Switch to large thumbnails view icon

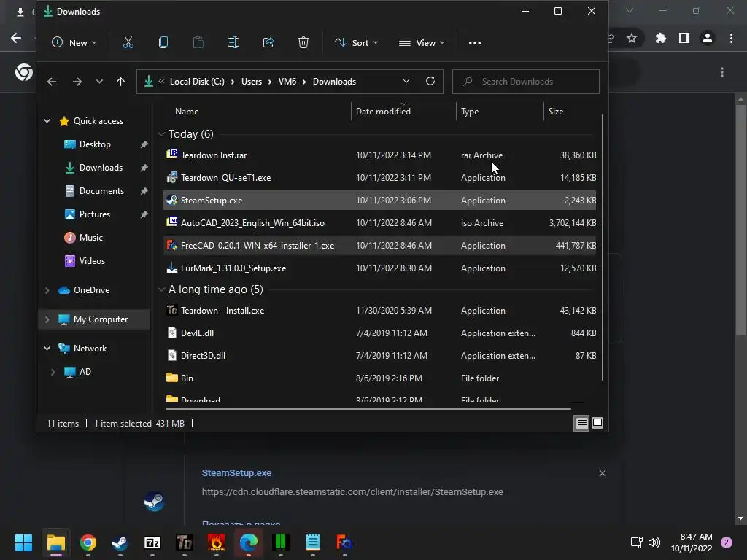[597, 423]
